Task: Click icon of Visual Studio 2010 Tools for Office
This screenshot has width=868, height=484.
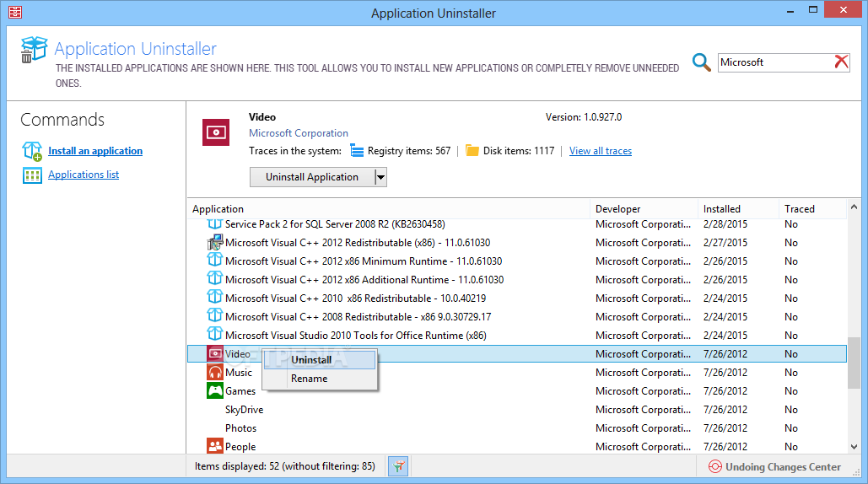Action: pyautogui.click(x=215, y=334)
